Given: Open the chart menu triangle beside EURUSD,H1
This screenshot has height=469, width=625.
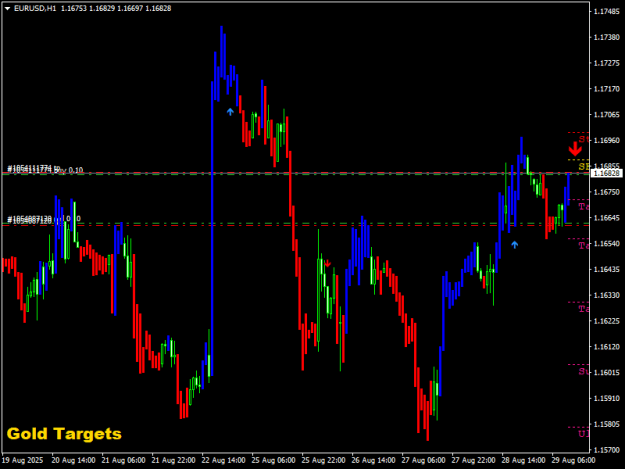Looking at the screenshot, I should [x=7, y=8].
